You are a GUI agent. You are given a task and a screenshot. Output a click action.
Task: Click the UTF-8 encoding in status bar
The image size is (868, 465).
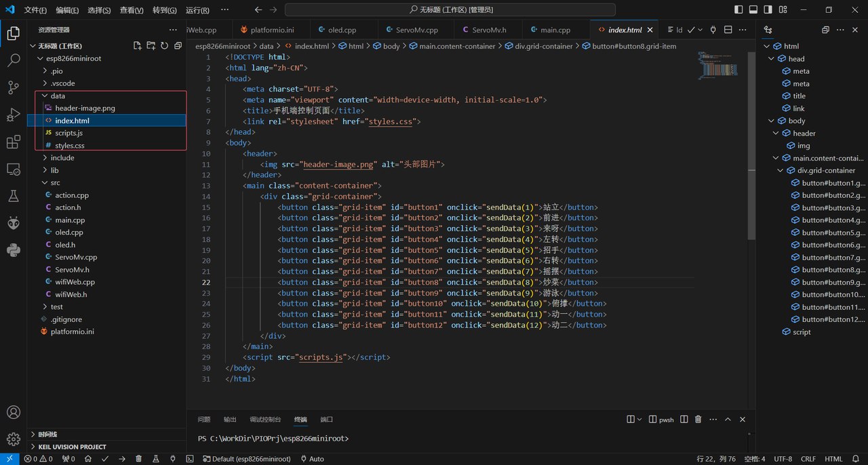783,459
